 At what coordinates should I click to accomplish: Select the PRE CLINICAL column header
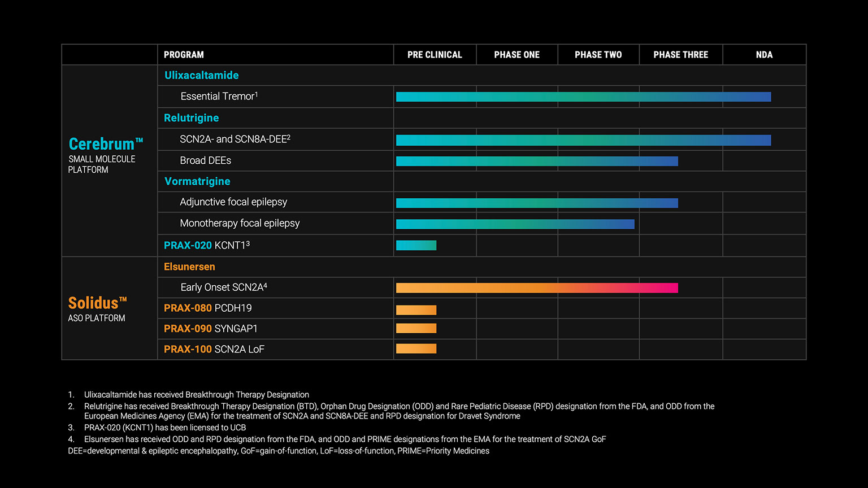click(x=435, y=55)
